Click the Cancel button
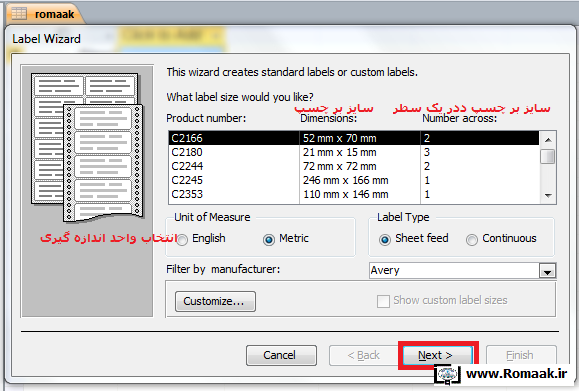579x391 pixels. point(281,355)
